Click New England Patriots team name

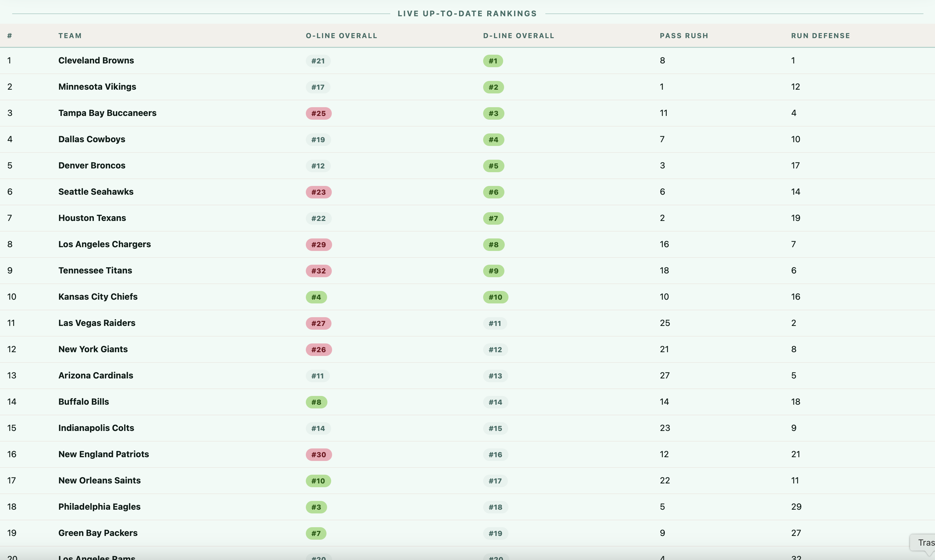point(104,454)
